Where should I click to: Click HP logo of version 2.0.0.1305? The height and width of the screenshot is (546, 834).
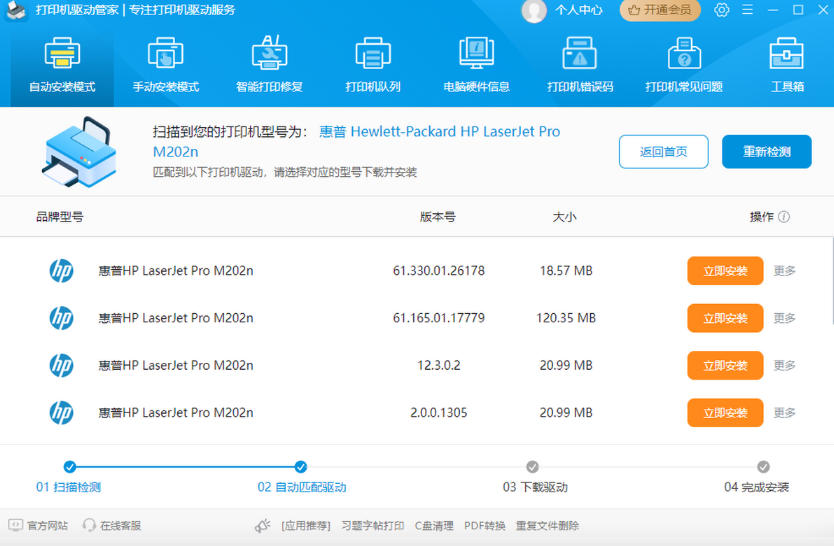[61, 413]
